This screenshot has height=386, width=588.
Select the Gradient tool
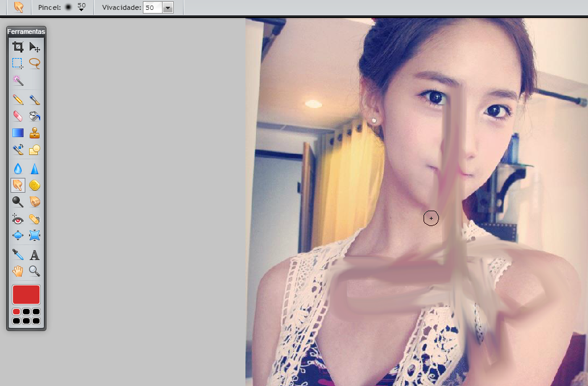[18, 132]
